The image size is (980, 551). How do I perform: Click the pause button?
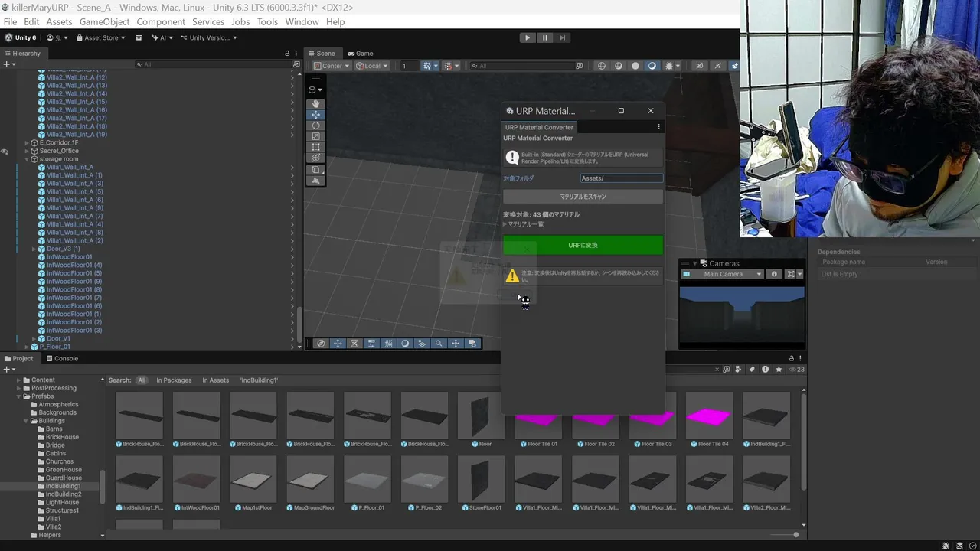tap(544, 37)
